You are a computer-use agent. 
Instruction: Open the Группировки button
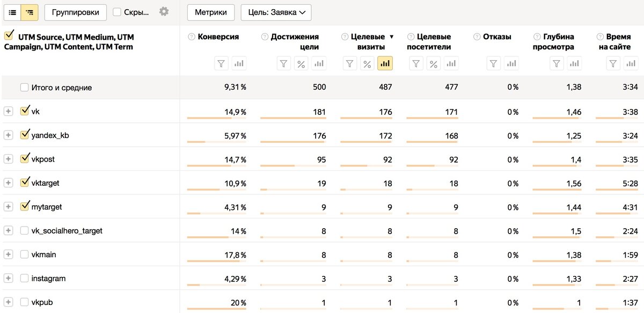(76, 12)
